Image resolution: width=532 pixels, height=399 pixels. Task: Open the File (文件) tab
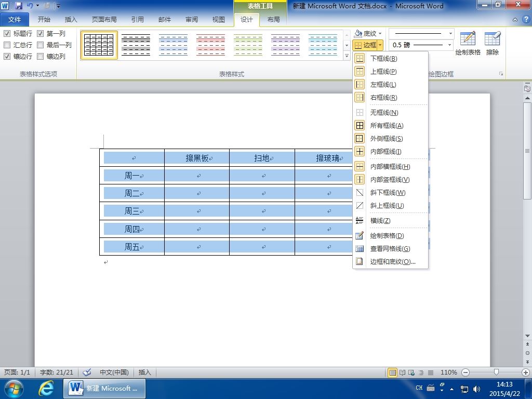14,19
